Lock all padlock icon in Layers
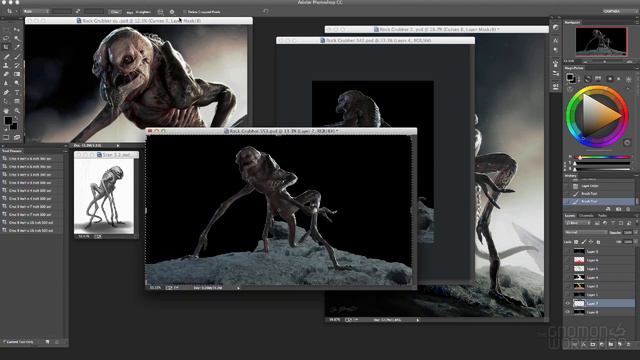640x360 pixels. [598, 242]
